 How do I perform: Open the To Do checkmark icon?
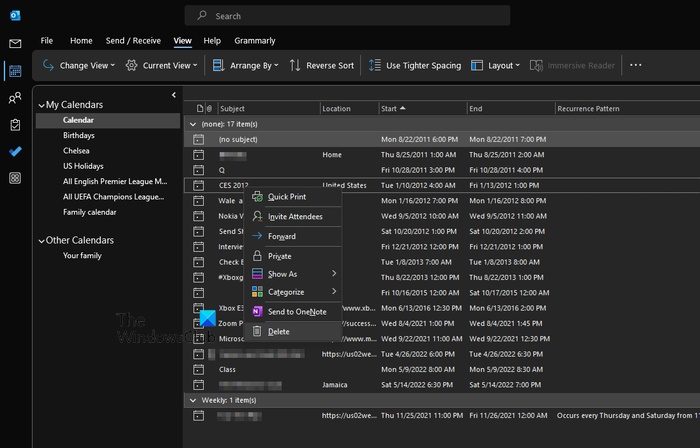(x=15, y=152)
